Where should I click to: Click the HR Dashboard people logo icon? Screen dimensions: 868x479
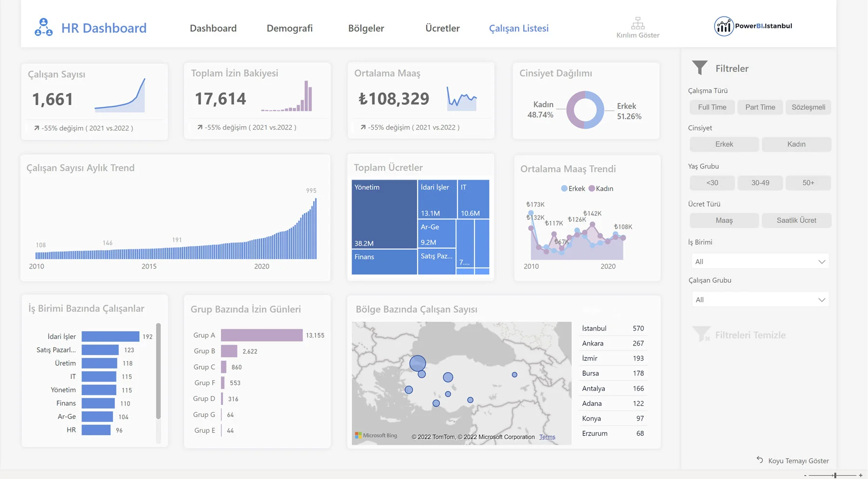click(43, 27)
